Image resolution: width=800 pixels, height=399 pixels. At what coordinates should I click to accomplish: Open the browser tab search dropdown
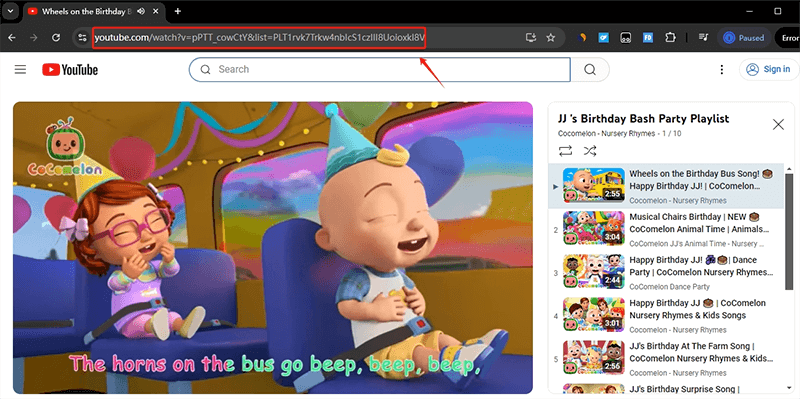coord(11,11)
